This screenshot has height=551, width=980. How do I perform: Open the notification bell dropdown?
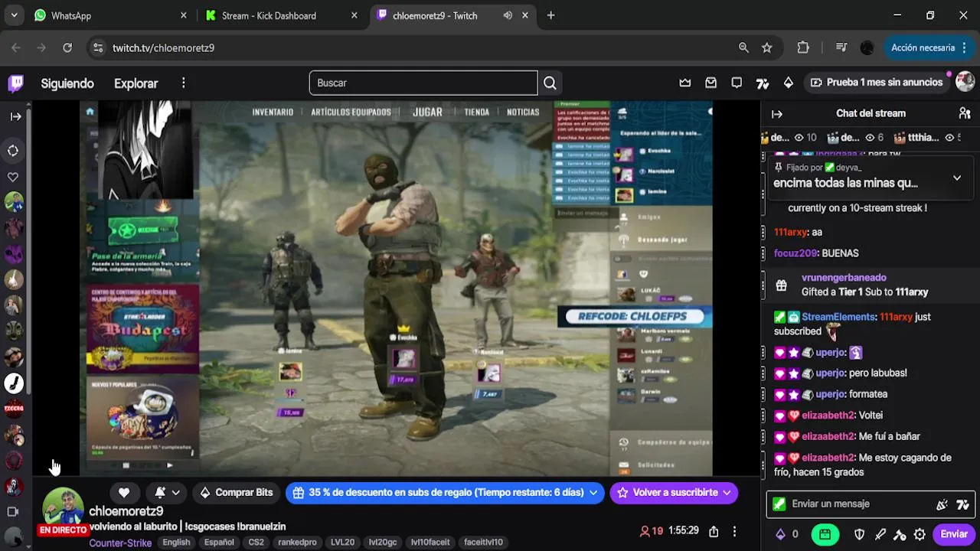[x=168, y=493]
